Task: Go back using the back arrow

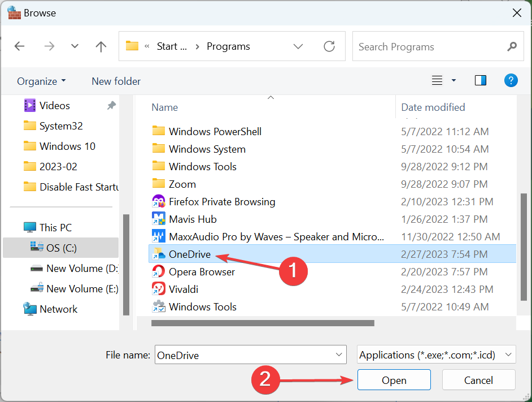Action: coord(19,46)
